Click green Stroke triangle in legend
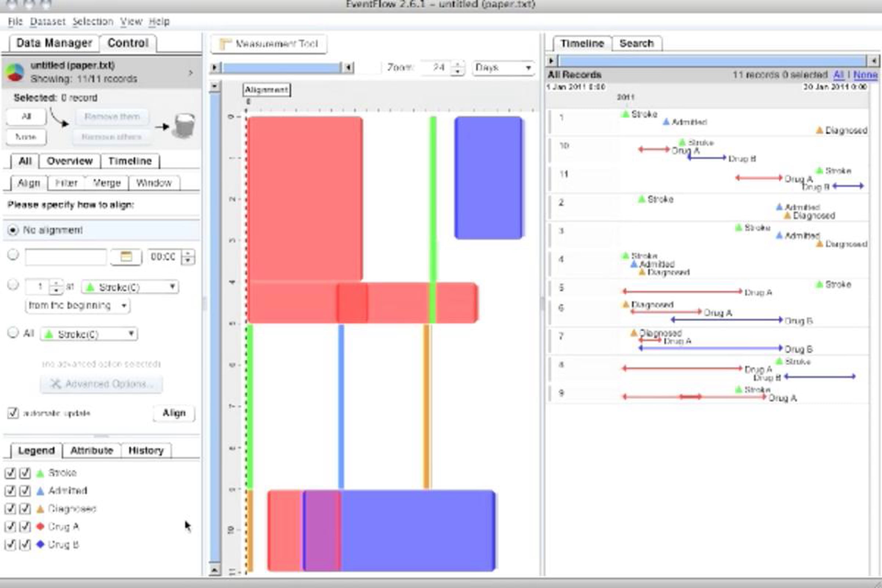 (40, 473)
